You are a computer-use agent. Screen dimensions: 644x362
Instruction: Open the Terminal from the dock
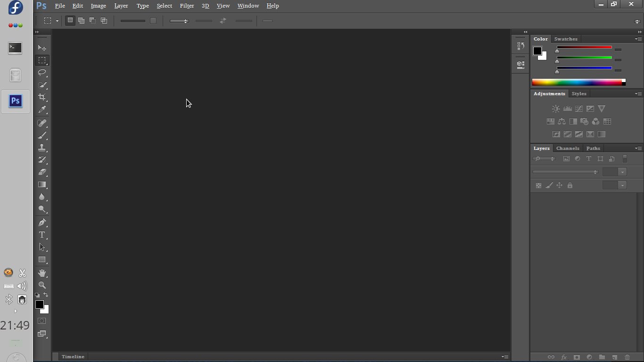pos(15,48)
